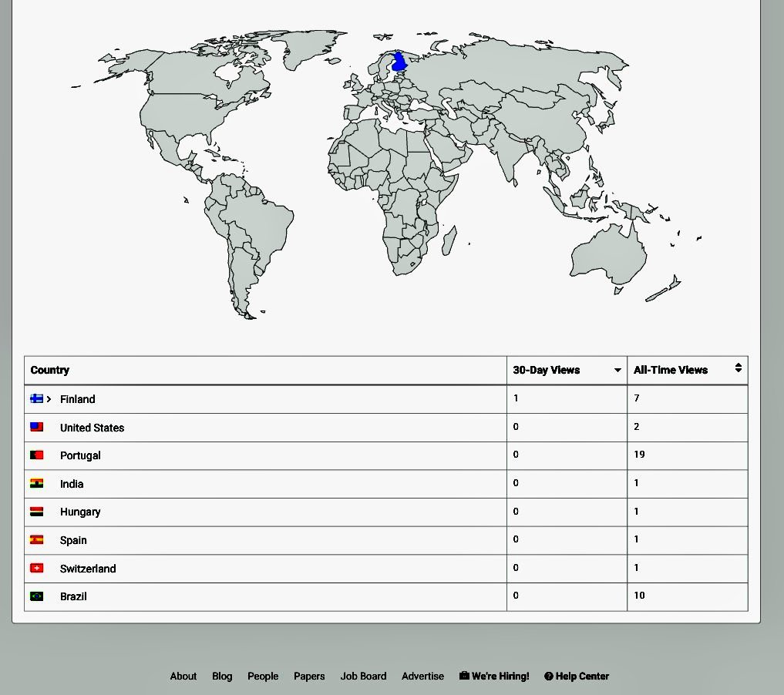Click Finland's 30-day views value 1
Image resolution: width=784 pixels, height=695 pixels.
coord(516,398)
